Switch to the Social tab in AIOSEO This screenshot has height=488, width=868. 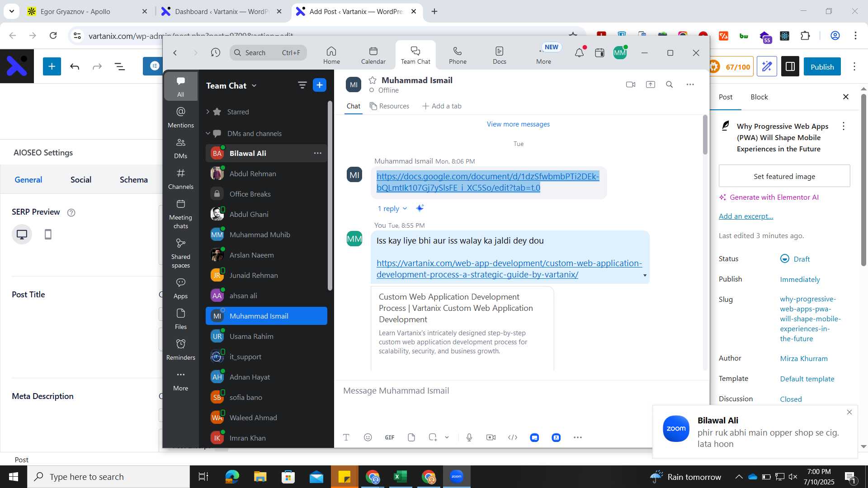click(81, 179)
